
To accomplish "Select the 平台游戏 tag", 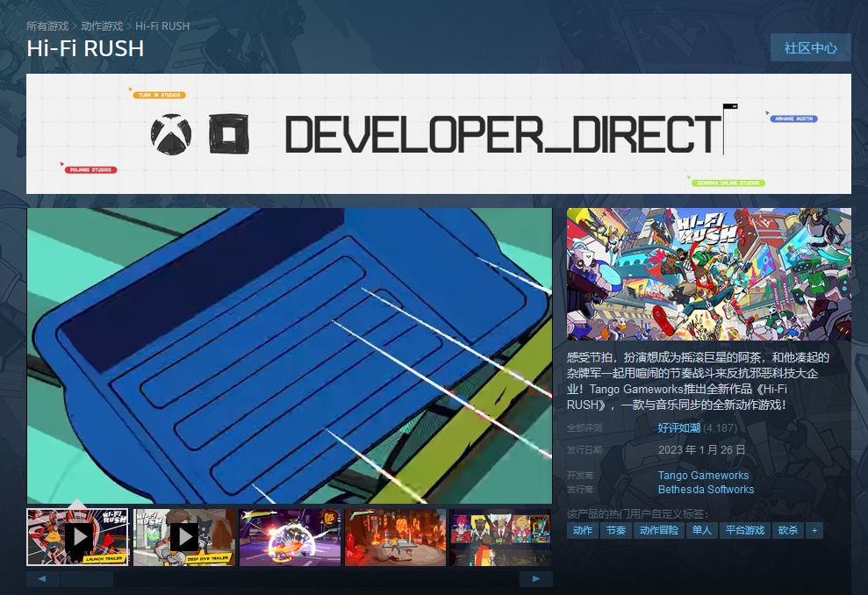I will coord(744,530).
